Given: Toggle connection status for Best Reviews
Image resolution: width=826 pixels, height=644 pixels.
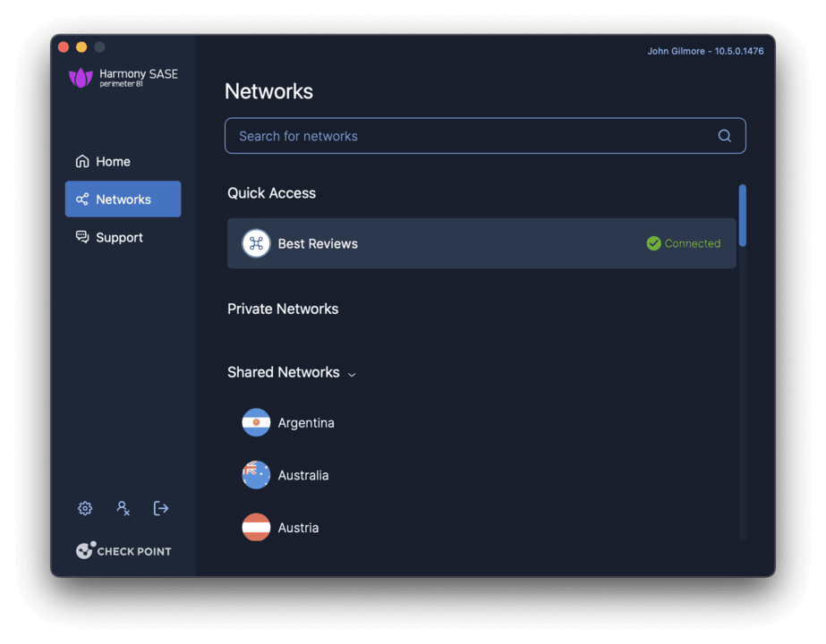Looking at the screenshot, I should tap(683, 242).
